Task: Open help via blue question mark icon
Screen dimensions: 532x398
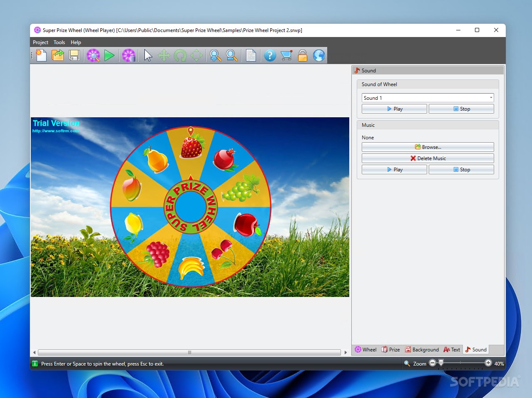Action: pyautogui.click(x=270, y=55)
